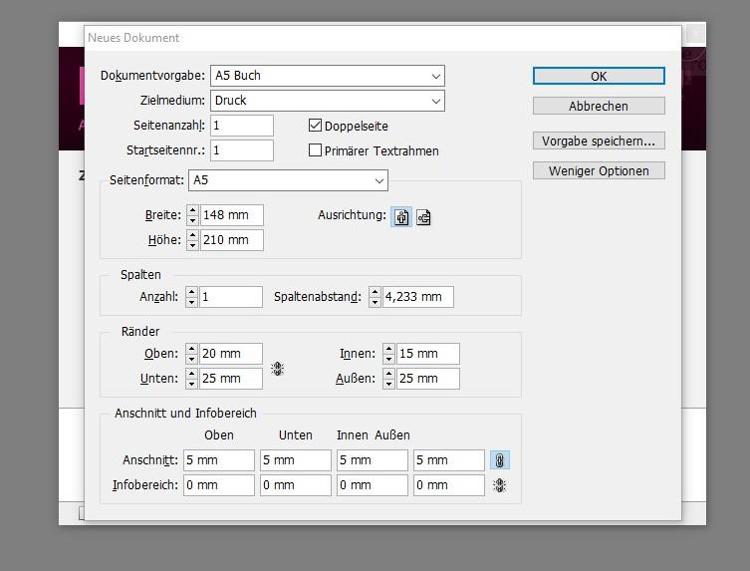
Task: Disable the Doppelseite checkbox
Action: coord(316,126)
